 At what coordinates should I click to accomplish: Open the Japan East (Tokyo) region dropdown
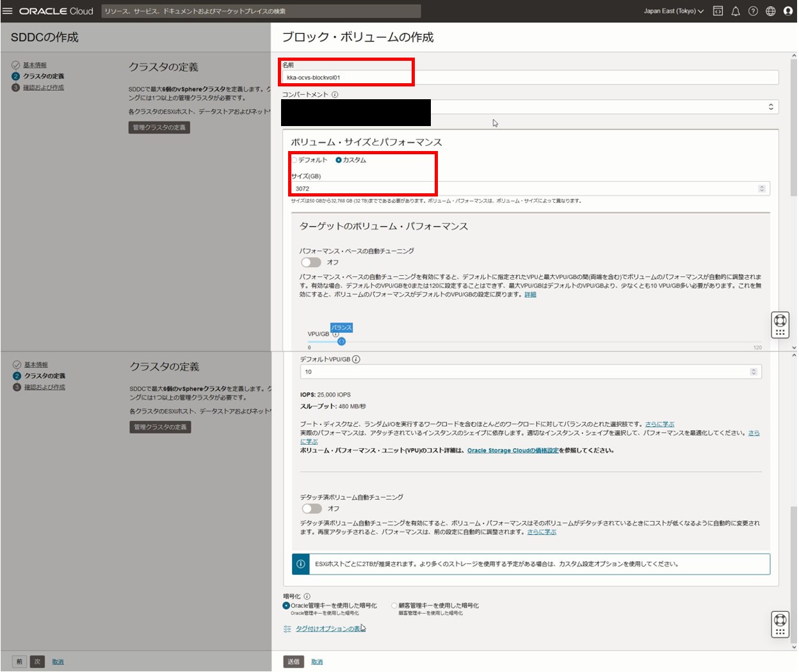click(673, 11)
